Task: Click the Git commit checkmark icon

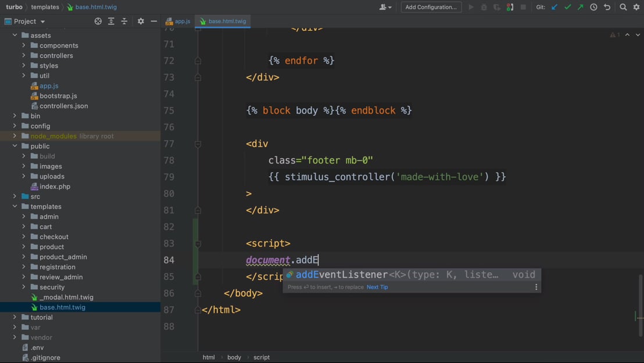Action: click(568, 7)
